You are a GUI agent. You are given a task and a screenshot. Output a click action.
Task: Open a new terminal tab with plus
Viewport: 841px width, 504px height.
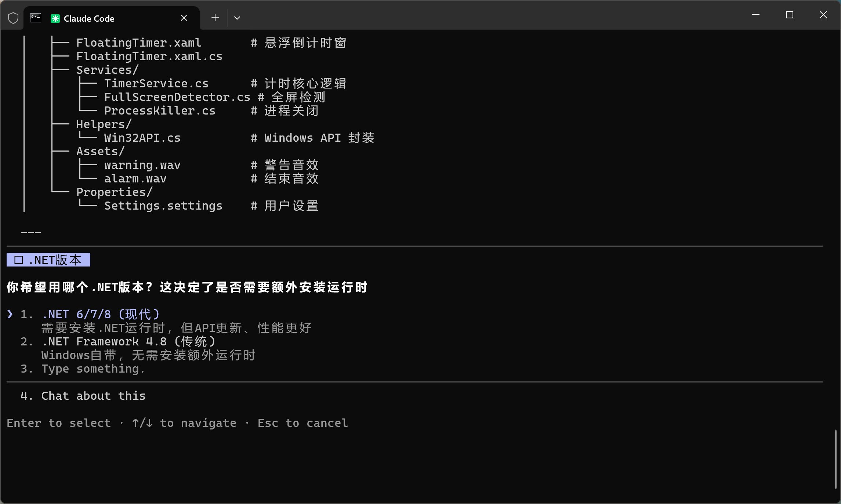pyautogui.click(x=215, y=18)
